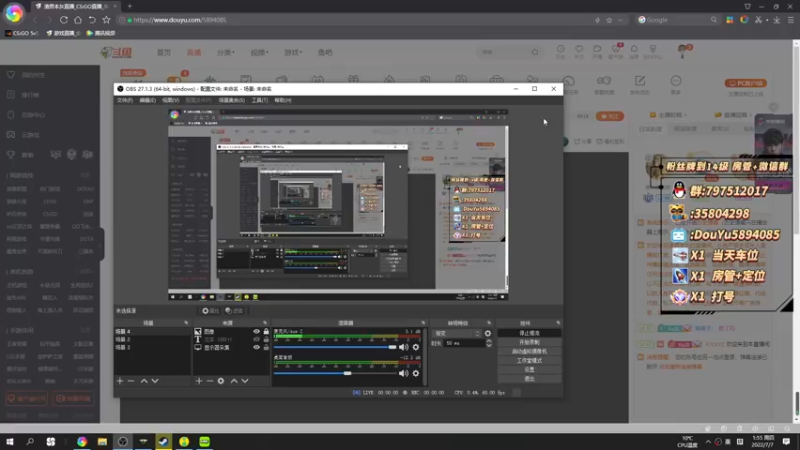This screenshot has height=450, width=800.
Task: Mute the desktop audio speaker icon
Action: pyautogui.click(x=404, y=373)
